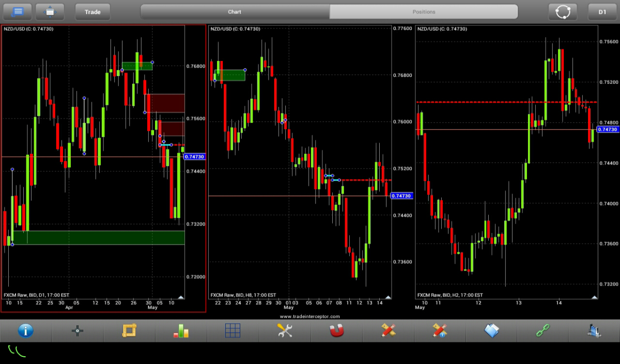The width and height of the screenshot is (620, 364).
Task: Toggle the blue grid icon
Action: point(233,330)
